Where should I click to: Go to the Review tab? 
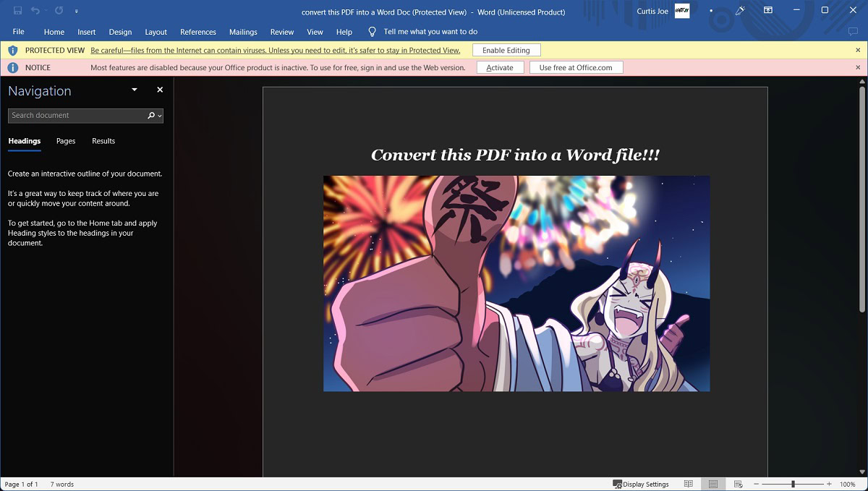[282, 32]
